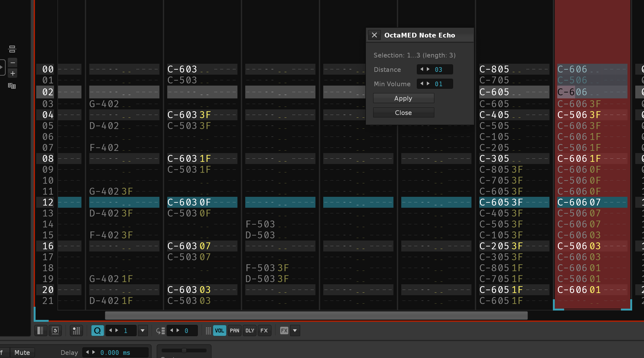Viewport: 644px width, 358px height.
Task: Toggle the FX column button
Action: click(x=264, y=331)
